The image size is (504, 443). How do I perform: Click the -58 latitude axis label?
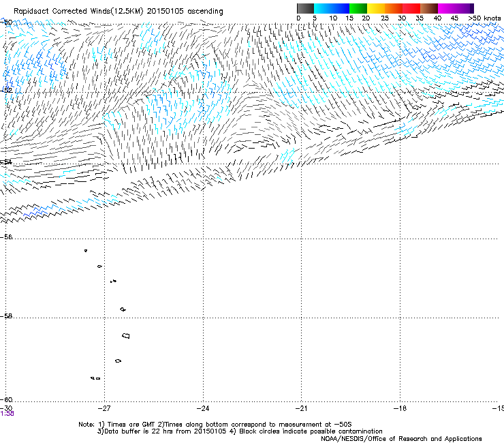coord(6,316)
